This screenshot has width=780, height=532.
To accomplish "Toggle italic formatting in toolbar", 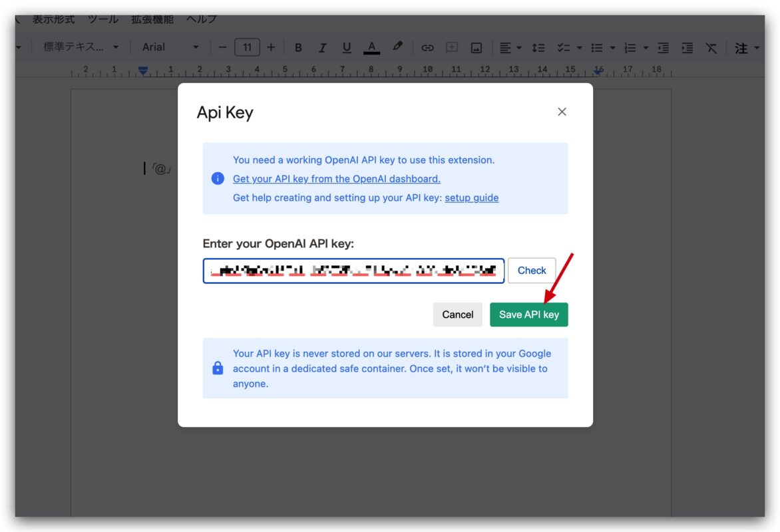I will pos(322,48).
